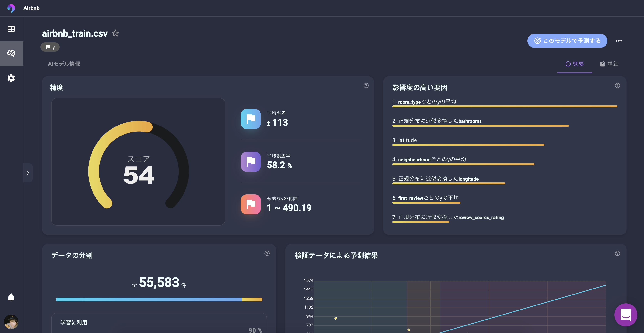Click the user avatar photo
This screenshot has height=333, width=644.
[11, 322]
